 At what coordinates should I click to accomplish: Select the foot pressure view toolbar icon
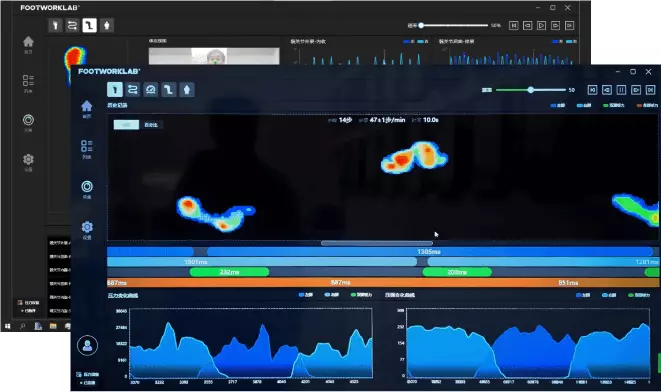[x=115, y=89]
